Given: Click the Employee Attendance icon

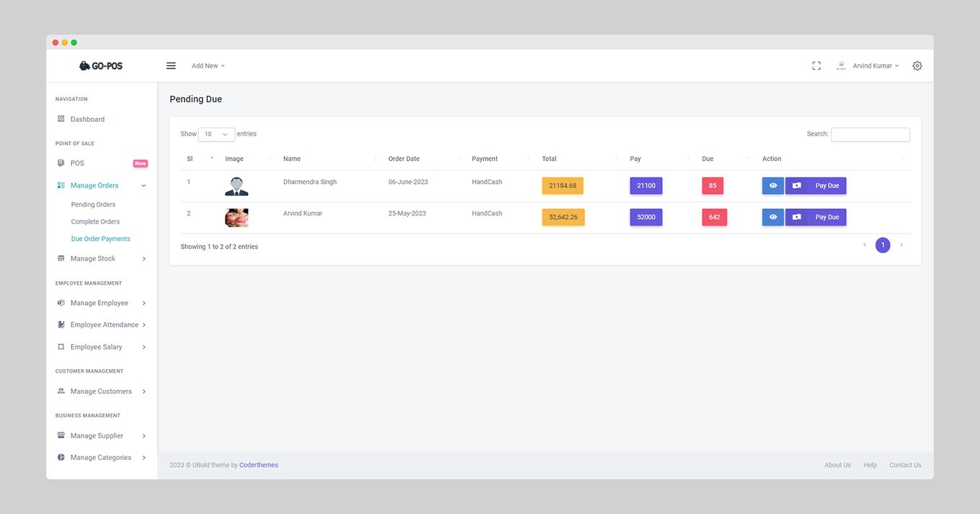Looking at the screenshot, I should tap(61, 324).
